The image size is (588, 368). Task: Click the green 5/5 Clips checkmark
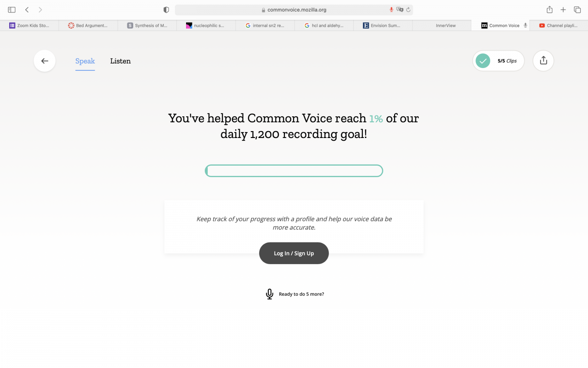point(483,61)
